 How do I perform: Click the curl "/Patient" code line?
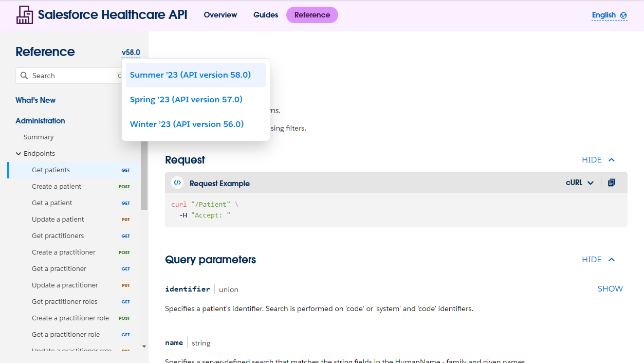pyautogui.click(x=205, y=204)
